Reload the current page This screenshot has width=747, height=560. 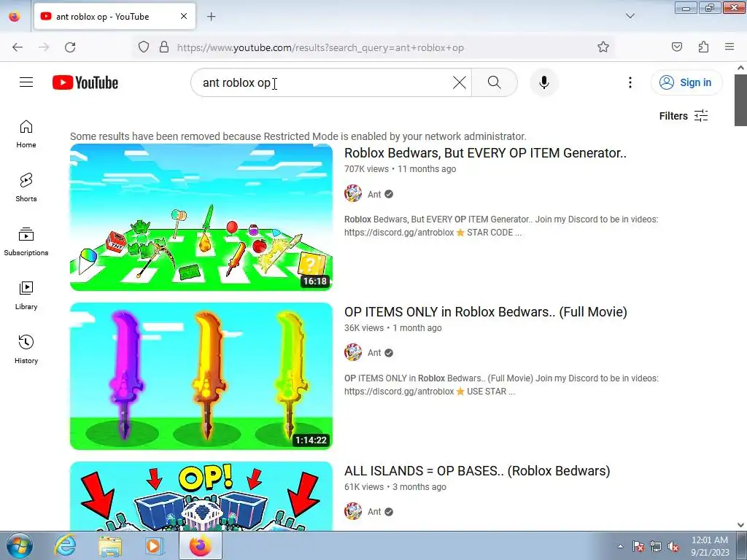pyautogui.click(x=70, y=47)
